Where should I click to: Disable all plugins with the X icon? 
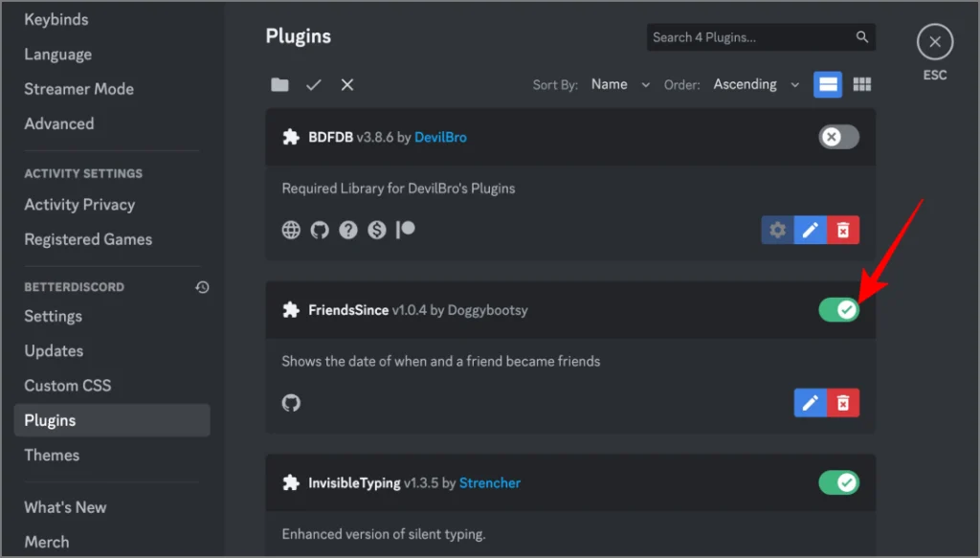346,84
